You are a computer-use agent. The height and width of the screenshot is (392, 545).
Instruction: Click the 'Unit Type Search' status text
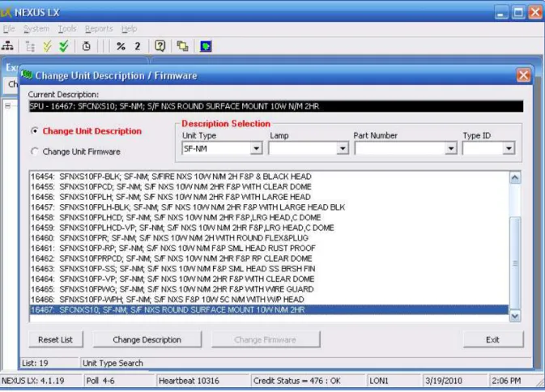pos(113,363)
